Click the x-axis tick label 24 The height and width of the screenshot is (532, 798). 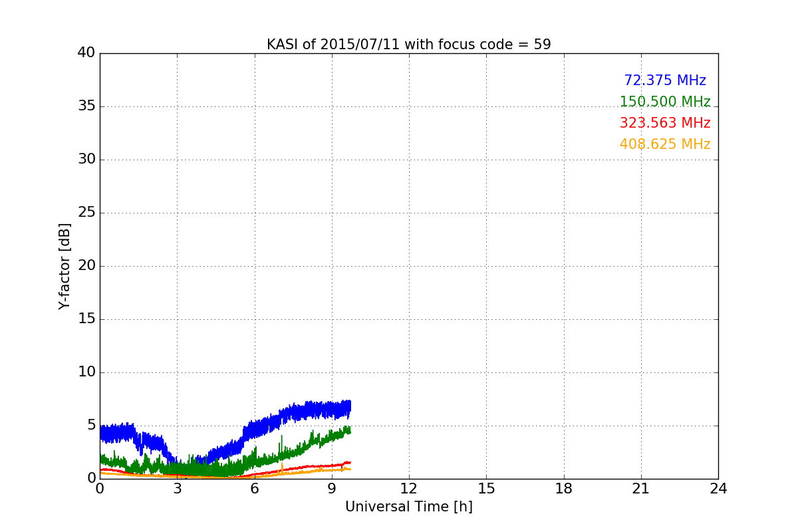[x=718, y=488]
